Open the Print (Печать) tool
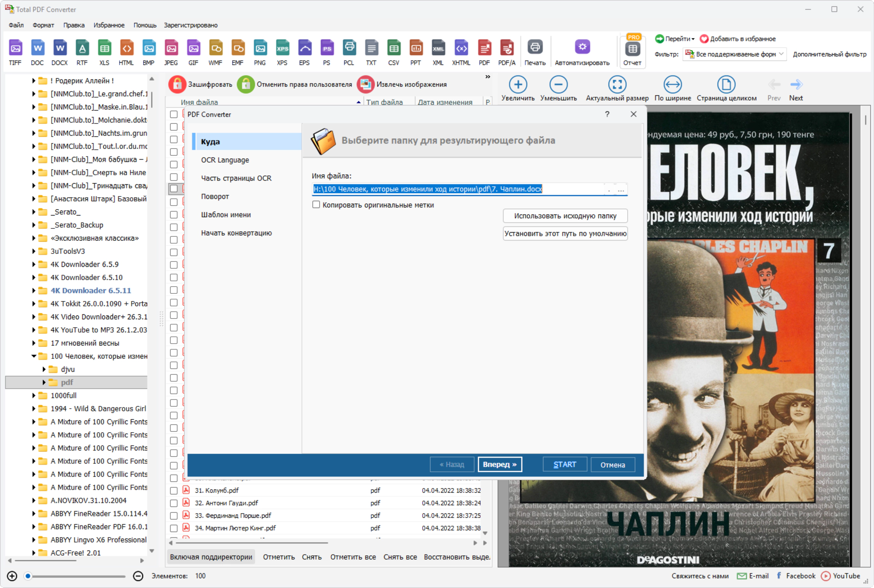Image resolution: width=874 pixels, height=588 pixels. pyautogui.click(x=535, y=48)
